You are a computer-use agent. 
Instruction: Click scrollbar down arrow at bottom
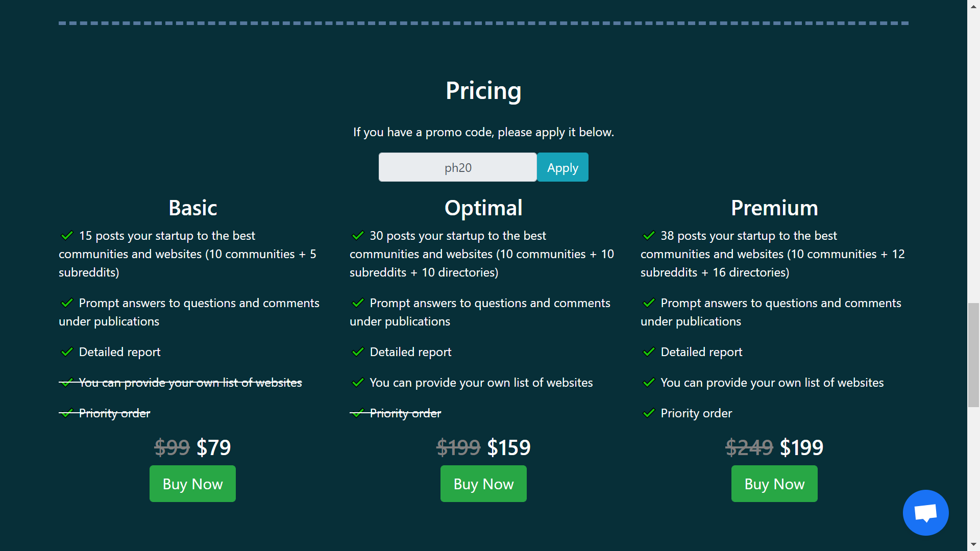[x=973, y=545]
